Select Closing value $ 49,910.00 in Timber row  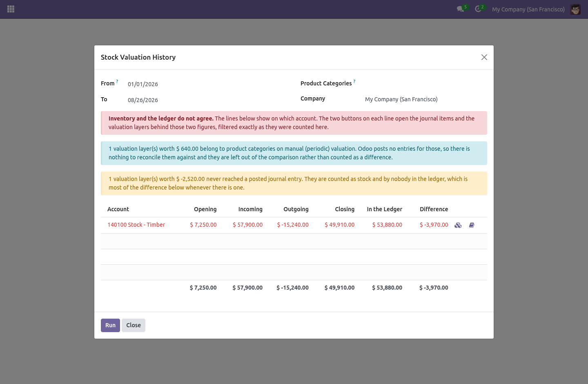(340, 225)
